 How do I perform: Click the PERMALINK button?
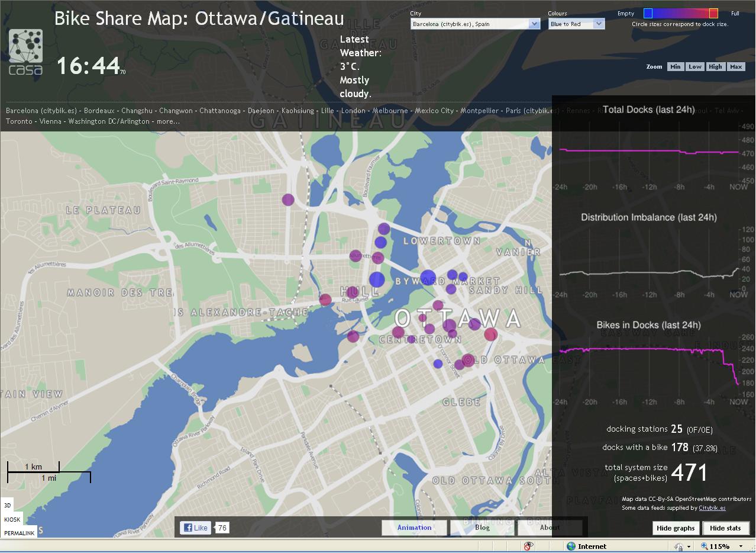click(x=18, y=532)
